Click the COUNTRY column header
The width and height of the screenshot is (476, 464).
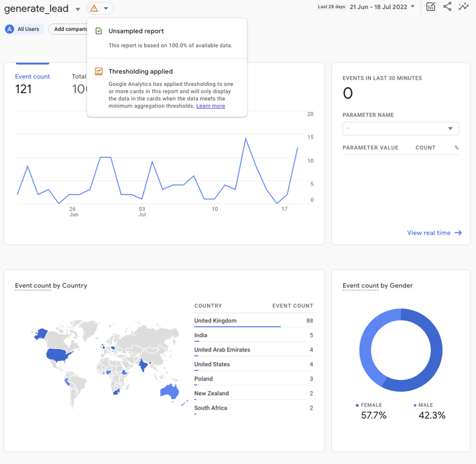click(x=208, y=306)
